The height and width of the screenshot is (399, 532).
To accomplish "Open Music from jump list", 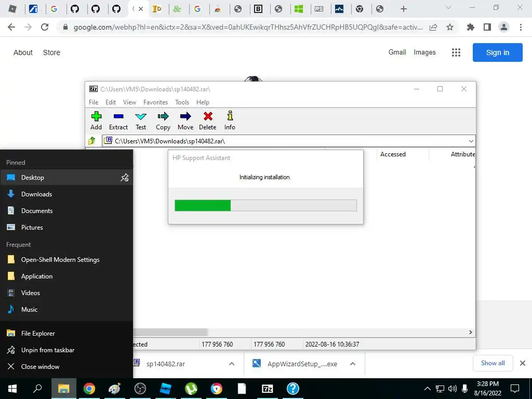I will [x=66, y=310].
